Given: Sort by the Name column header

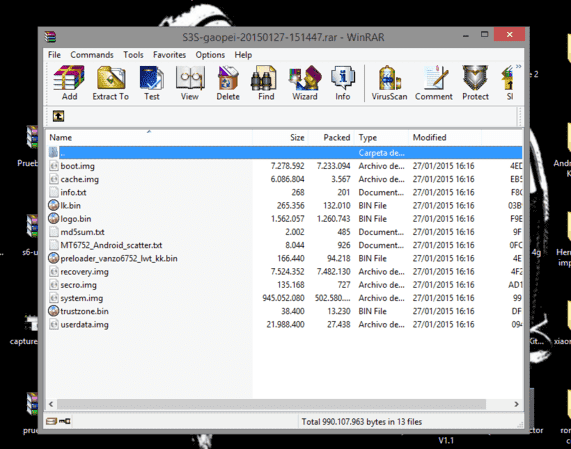Looking at the screenshot, I should 149,137.
